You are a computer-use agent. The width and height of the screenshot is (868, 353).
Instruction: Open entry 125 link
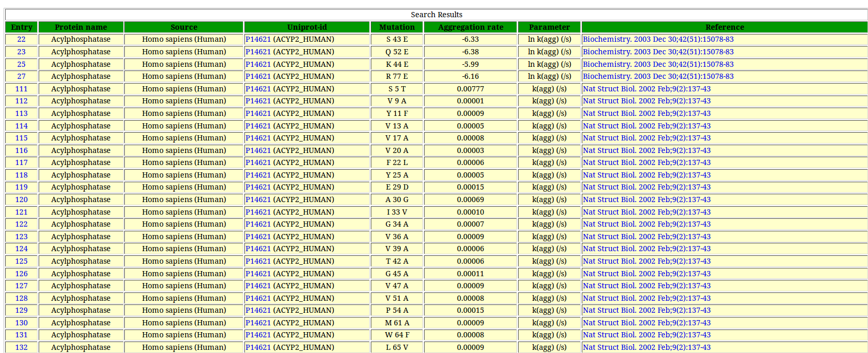coord(21,261)
